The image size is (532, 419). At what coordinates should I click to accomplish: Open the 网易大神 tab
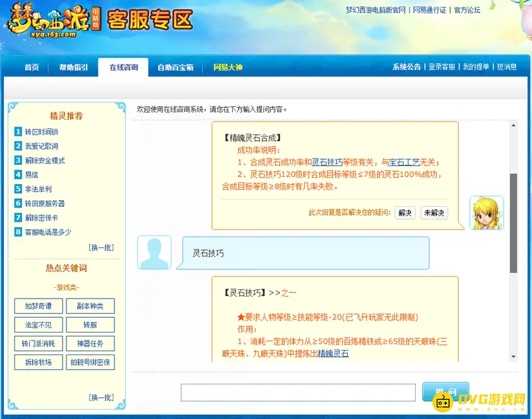227,67
